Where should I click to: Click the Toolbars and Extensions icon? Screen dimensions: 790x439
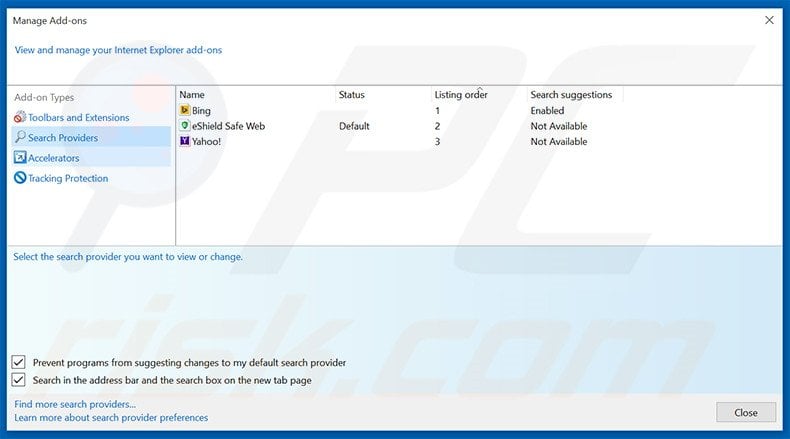[x=20, y=117]
